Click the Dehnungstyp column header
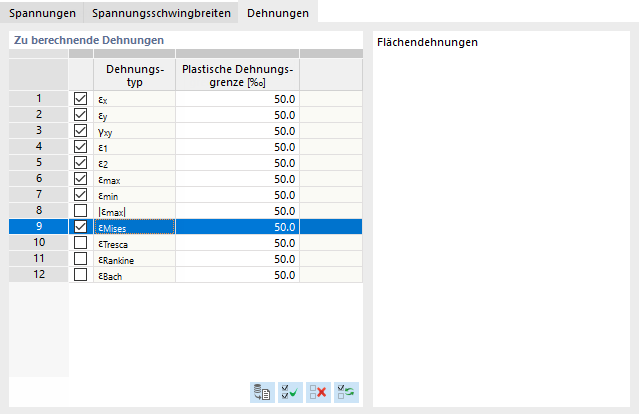 point(134,75)
